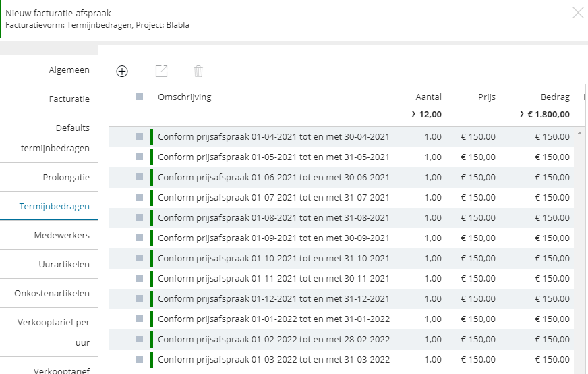Check the row for 01-12-2021 period
Screen dimensions: 588x374
[140, 299]
